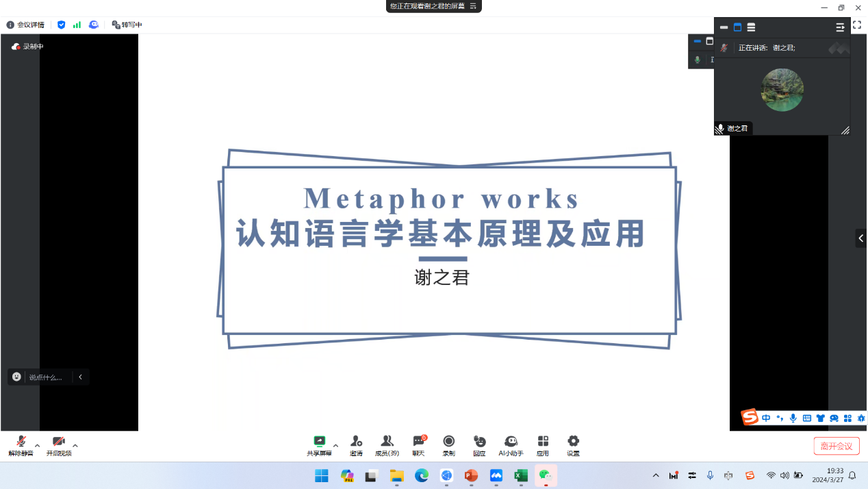This screenshot has height=489, width=868.
Task: Open the 邀请 invite icon
Action: pyautogui.click(x=356, y=444)
